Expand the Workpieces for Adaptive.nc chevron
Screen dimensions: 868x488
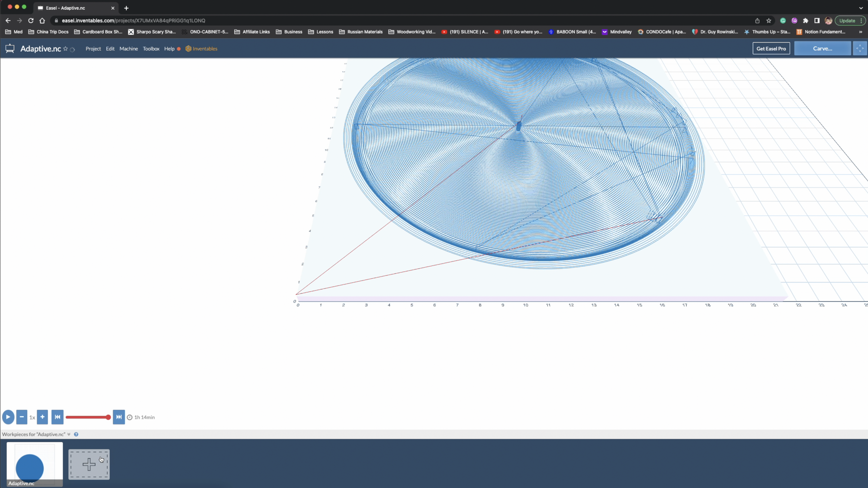click(x=69, y=434)
